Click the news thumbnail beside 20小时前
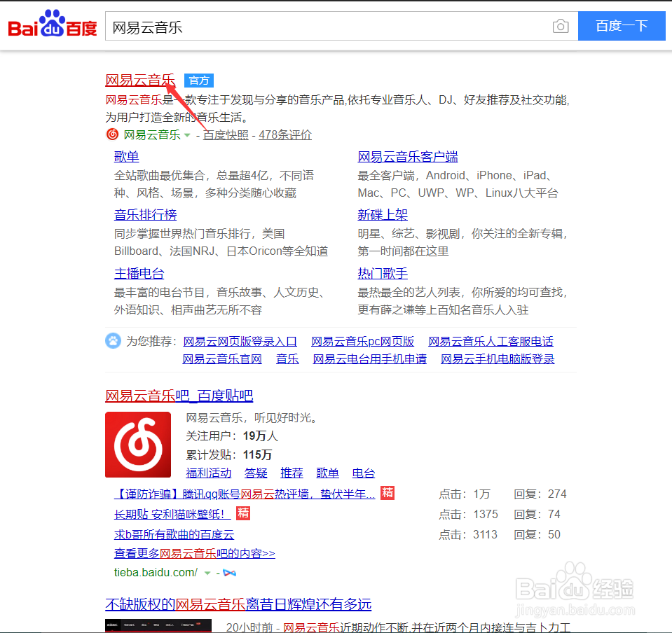This screenshot has width=672, height=633. (158, 626)
